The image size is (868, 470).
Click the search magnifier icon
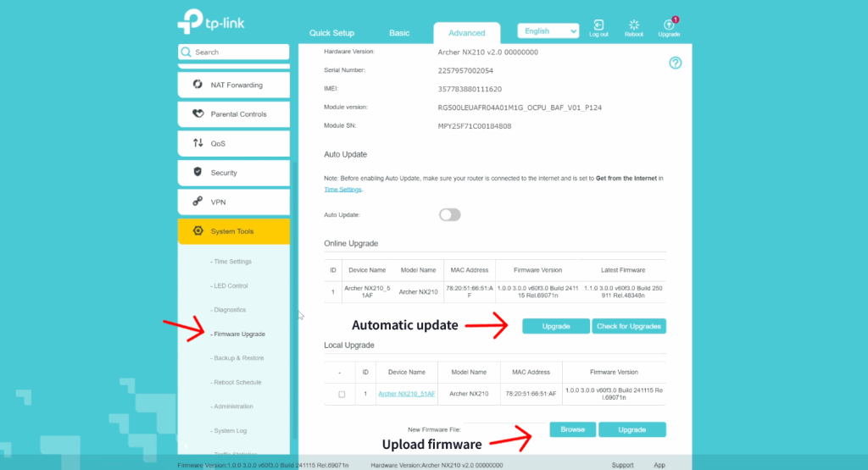pyautogui.click(x=186, y=52)
